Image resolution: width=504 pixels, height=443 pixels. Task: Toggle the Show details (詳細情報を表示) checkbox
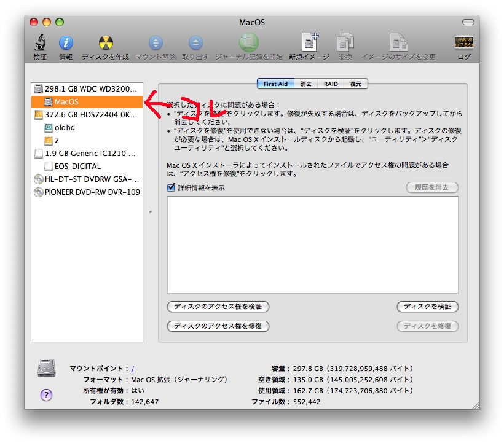[171, 187]
